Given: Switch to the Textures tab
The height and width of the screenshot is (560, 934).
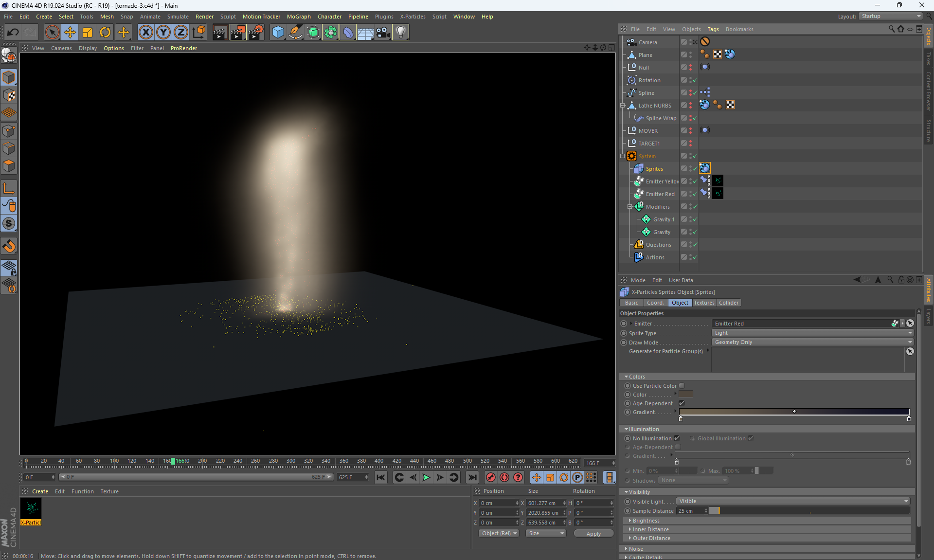Looking at the screenshot, I should pyautogui.click(x=704, y=303).
